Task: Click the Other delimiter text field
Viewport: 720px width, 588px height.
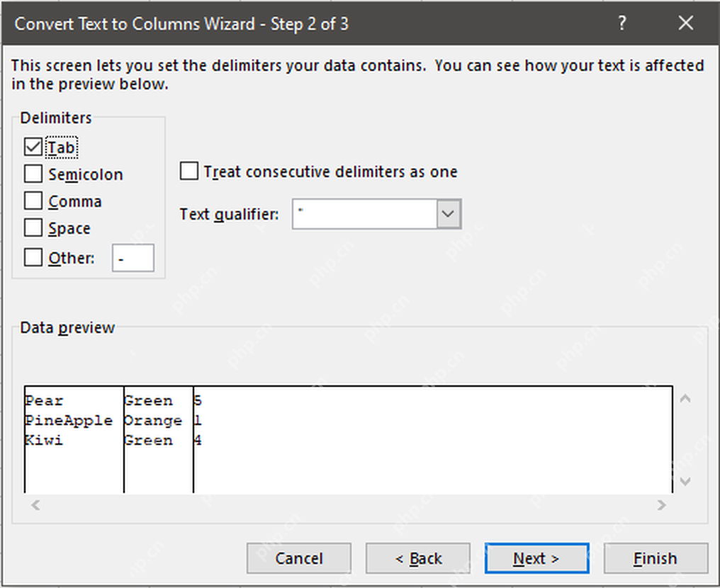Action: tap(133, 258)
